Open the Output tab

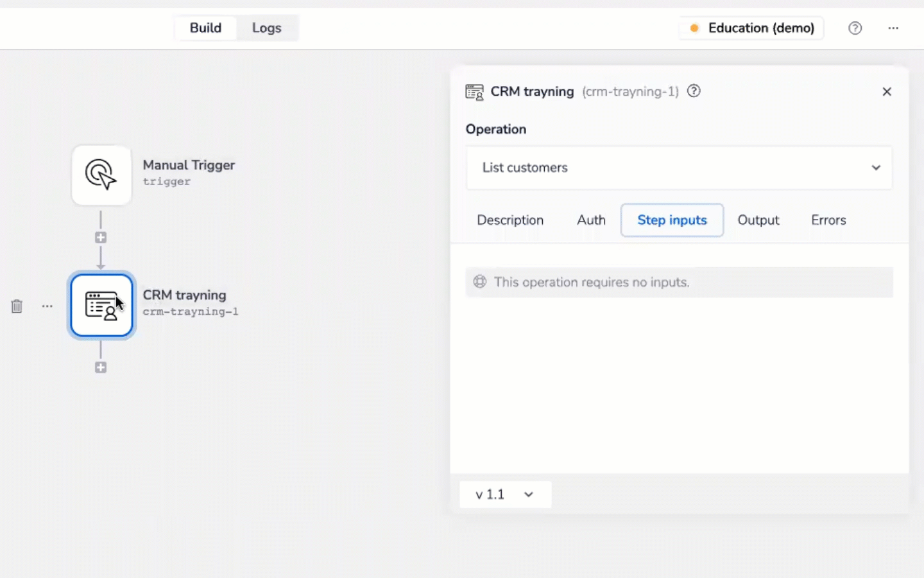758,220
